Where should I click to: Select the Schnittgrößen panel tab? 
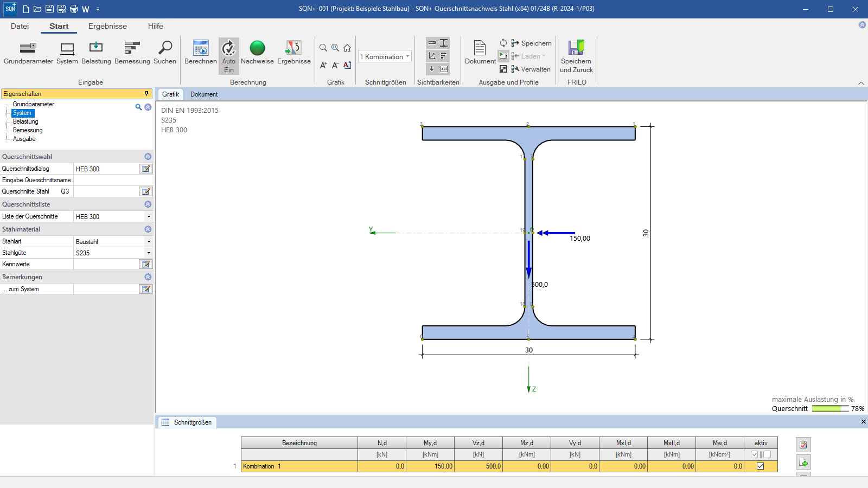pos(187,422)
